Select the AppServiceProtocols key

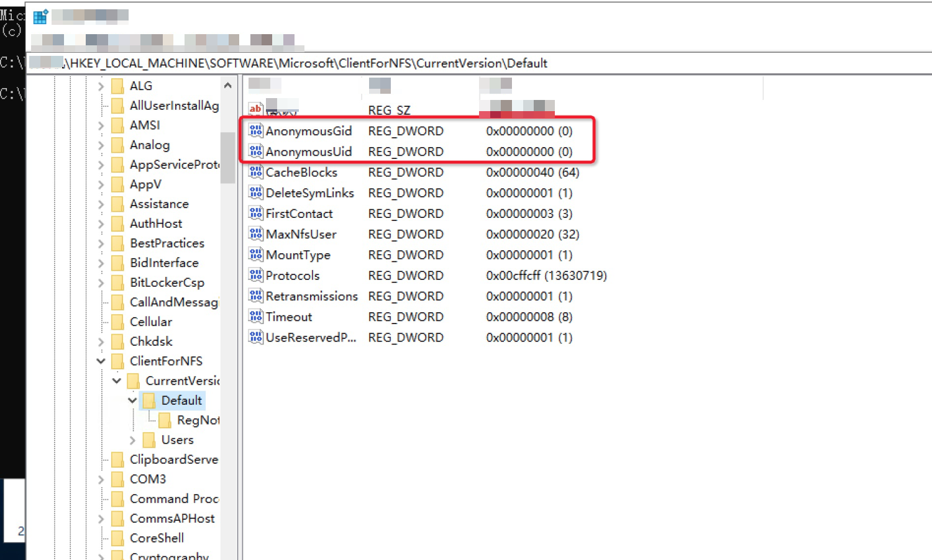pyautogui.click(x=174, y=165)
